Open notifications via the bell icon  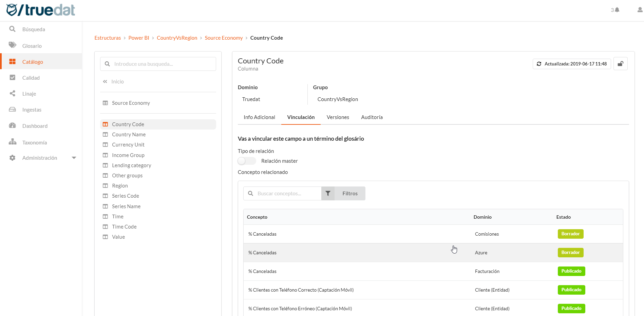tap(616, 10)
